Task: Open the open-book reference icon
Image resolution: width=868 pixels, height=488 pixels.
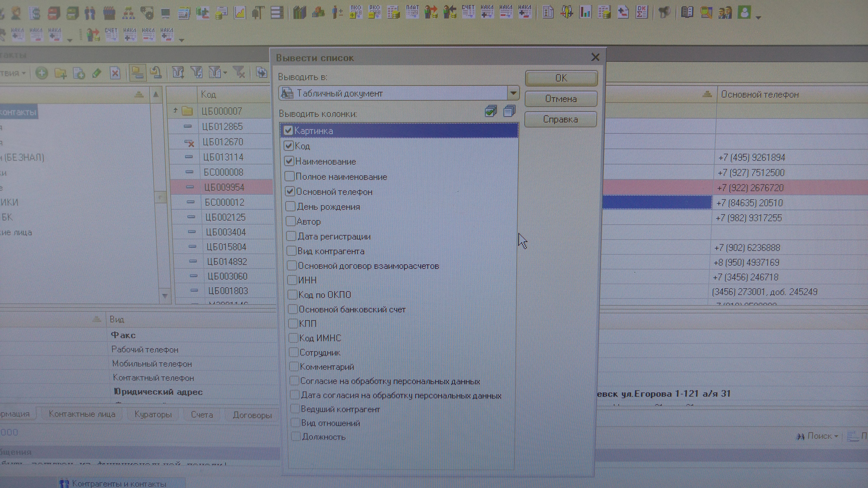Action: point(687,13)
